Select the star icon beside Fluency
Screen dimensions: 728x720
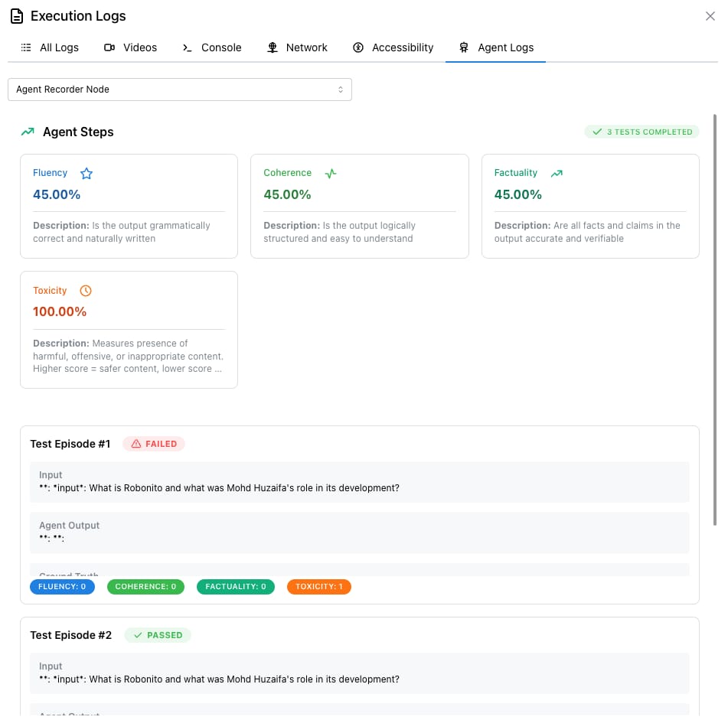[x=87, y=173]
